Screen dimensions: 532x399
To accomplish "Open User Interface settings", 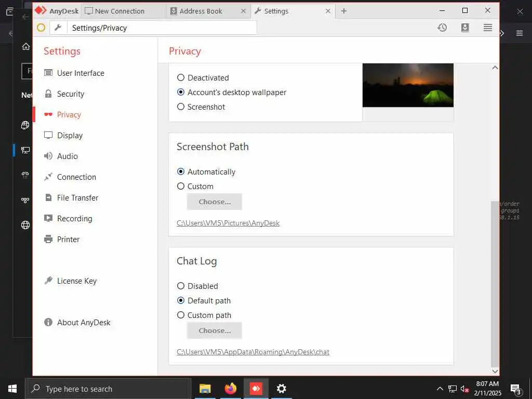I will coord(81,73).
